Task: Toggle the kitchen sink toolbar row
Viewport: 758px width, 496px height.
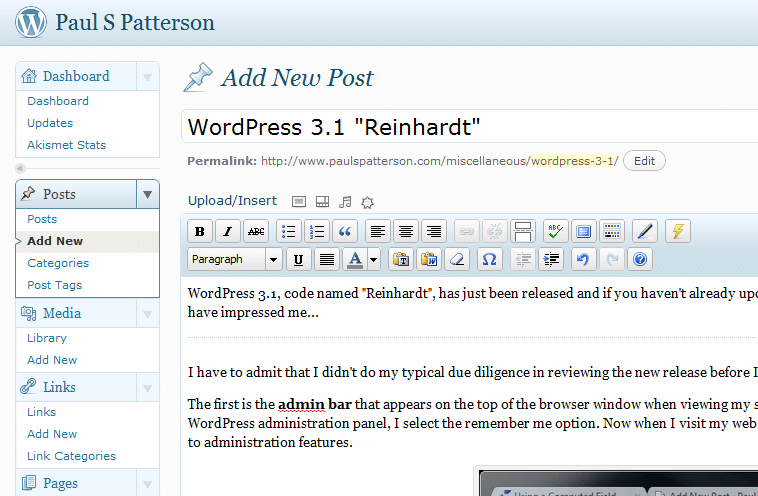Action: [612, 232]
